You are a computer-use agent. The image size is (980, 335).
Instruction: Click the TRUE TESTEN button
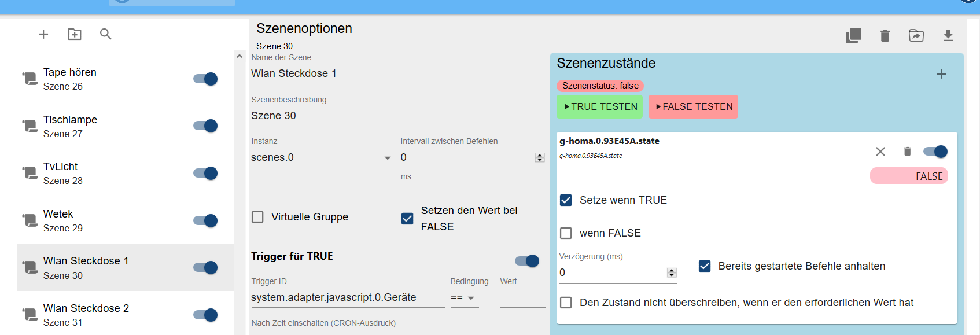[599, 107]
